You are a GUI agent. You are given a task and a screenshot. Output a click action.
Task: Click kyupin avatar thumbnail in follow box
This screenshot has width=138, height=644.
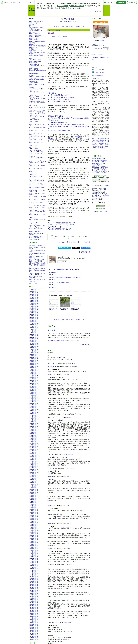[x=53, y=260]
